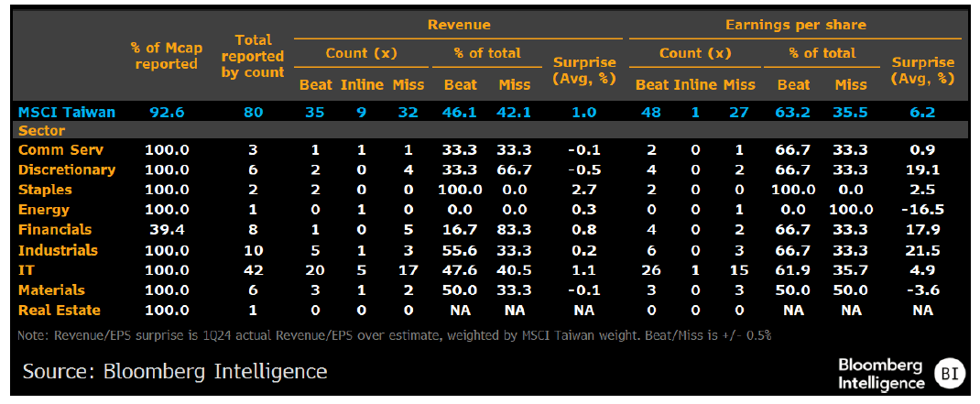Screen dimensions: 980x404
Task: Click the 17.9 EPS surprise for Financials
Action: tap(922, 230)
